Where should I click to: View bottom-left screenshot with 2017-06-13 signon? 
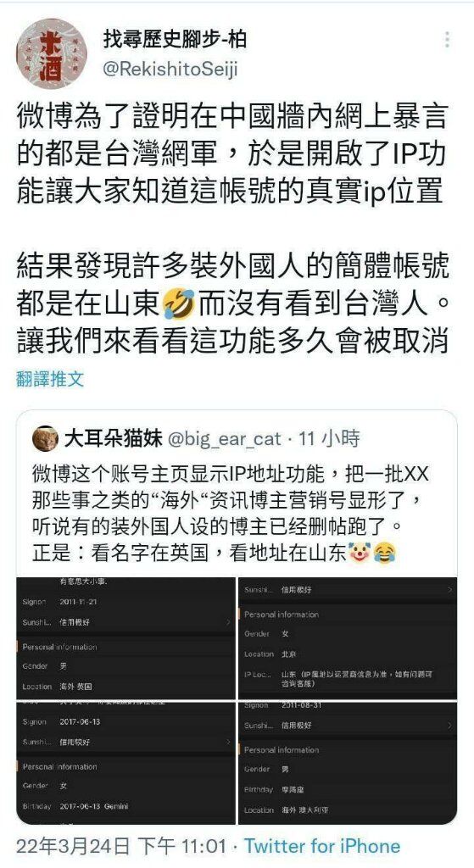coord(125,762)
